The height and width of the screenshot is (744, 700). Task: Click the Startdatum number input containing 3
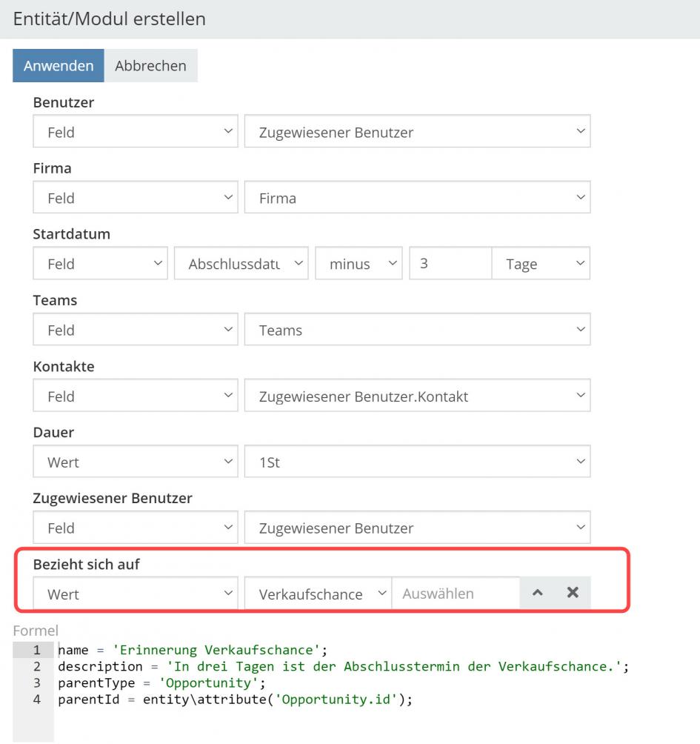point(450,264)
